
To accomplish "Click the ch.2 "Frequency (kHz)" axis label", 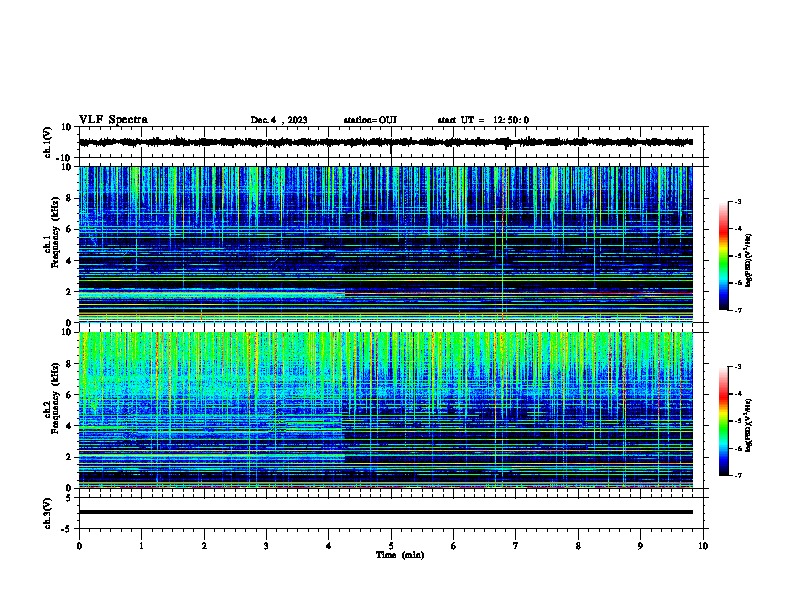I will 55,398.
